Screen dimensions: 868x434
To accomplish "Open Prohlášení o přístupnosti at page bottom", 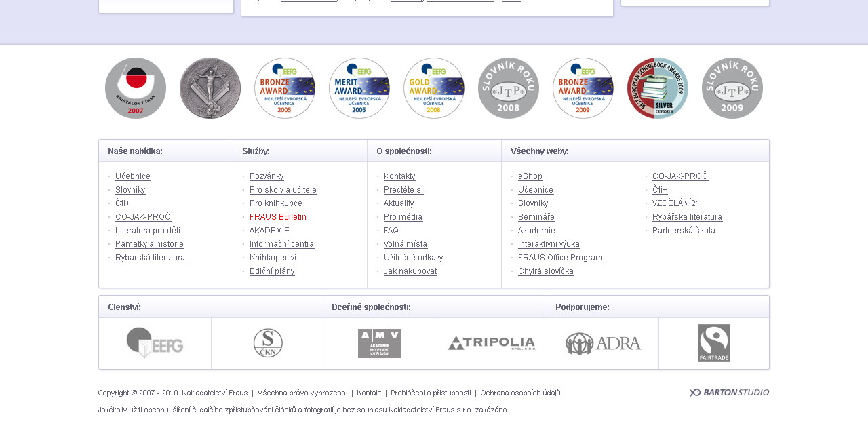I will tap(431, 392).
